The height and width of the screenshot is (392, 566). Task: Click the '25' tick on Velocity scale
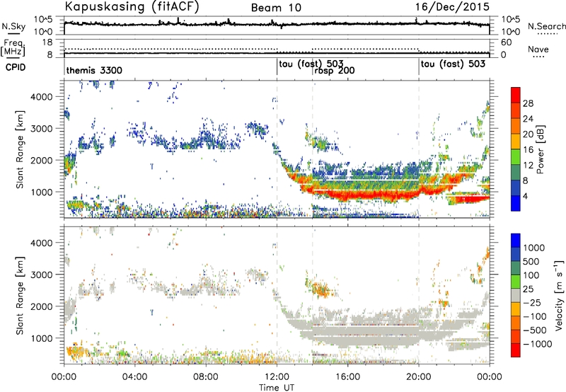click(528, 289)
